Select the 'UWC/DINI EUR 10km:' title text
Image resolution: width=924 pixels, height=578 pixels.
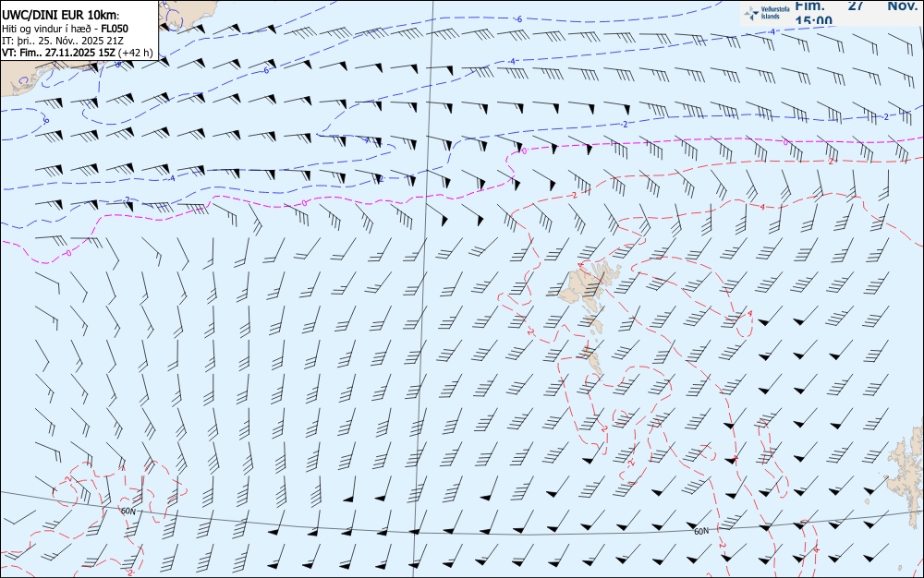pyautogui.click(x=61, y=16)
